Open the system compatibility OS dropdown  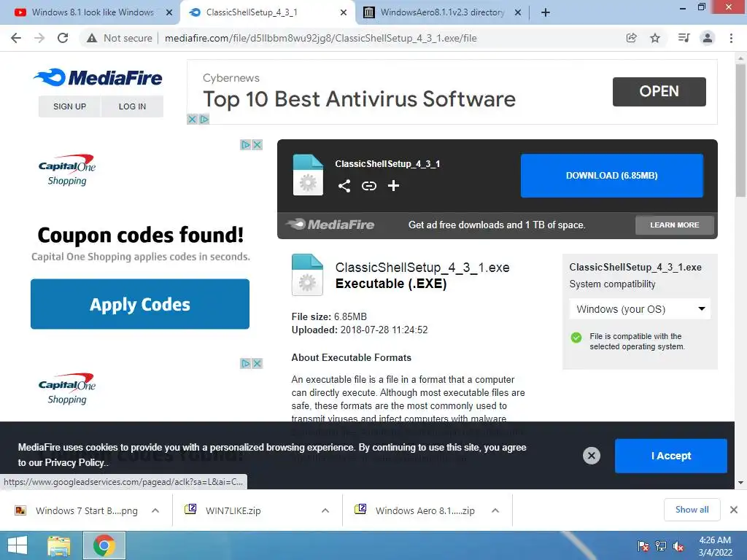click(640, 309)
